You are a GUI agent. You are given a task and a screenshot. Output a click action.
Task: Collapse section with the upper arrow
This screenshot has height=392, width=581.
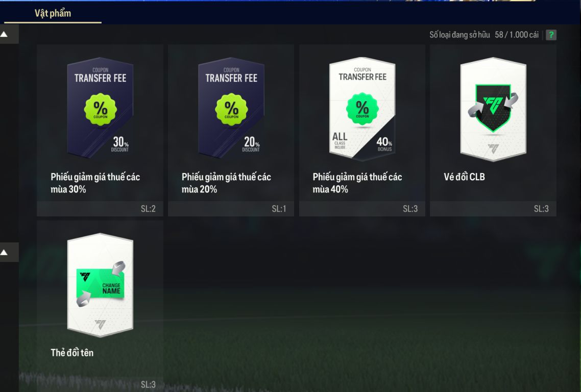(5, 34)
